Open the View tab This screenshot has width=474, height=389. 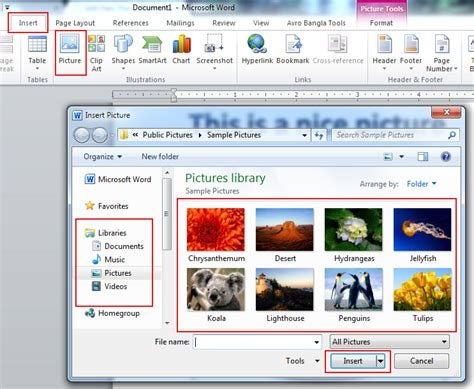click(261, 23)
